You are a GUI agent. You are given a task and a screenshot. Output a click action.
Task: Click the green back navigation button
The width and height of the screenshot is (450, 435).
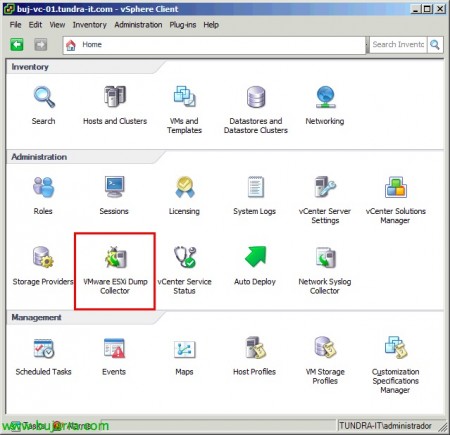click(x=17, y=44)
